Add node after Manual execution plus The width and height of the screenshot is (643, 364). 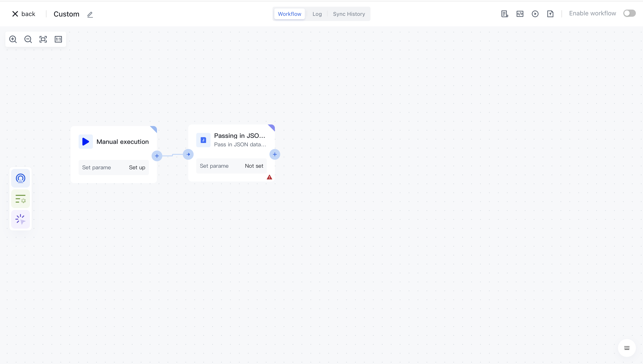point(157,156)
